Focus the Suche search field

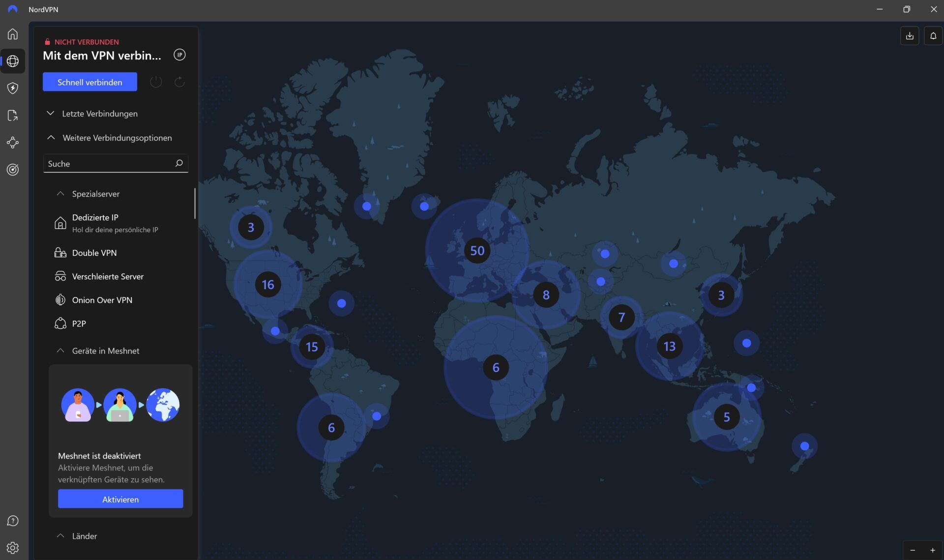tap(116, 163)
